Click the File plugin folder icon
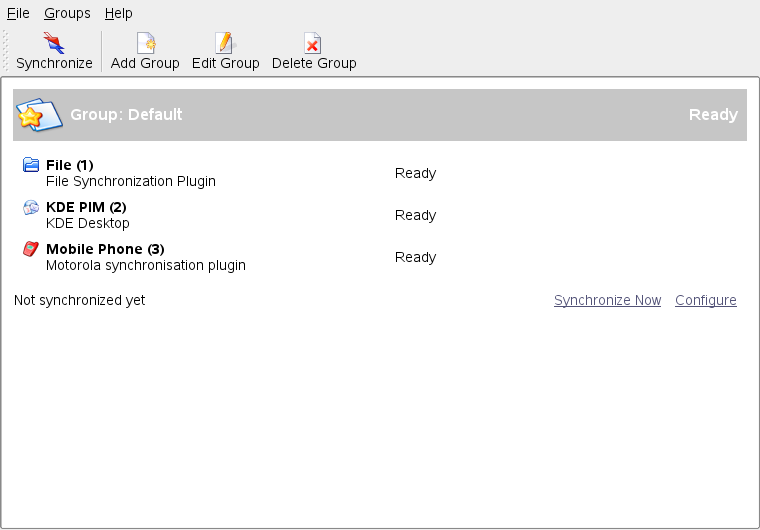The width and height of the screenshot is (760, 530). coord(31,165)
